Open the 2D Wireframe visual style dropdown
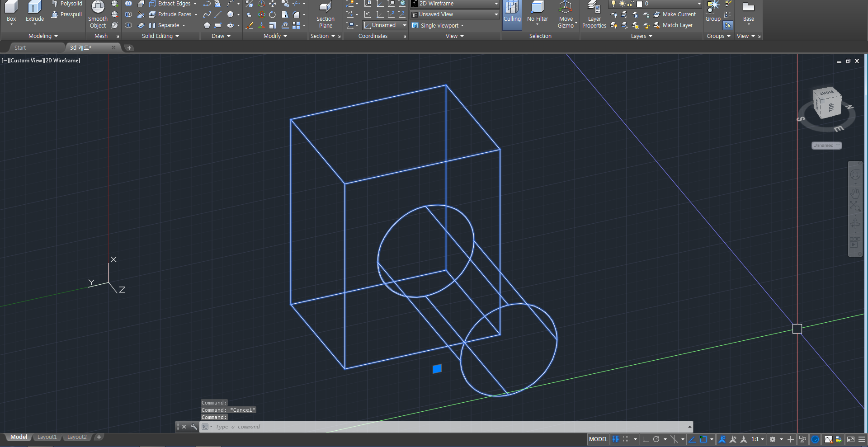868x447 pixels. click(454, 4)
